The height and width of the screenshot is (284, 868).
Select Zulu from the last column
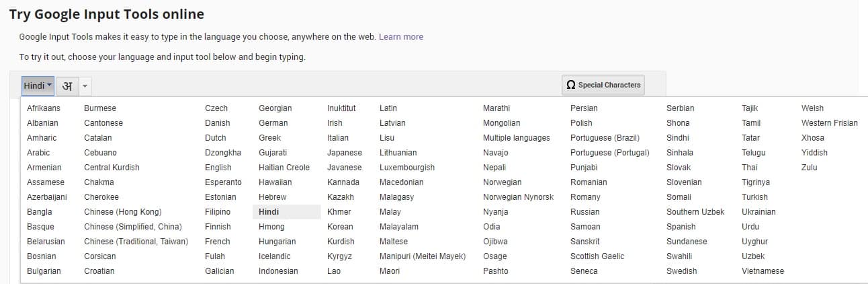[x=810, y=168]
